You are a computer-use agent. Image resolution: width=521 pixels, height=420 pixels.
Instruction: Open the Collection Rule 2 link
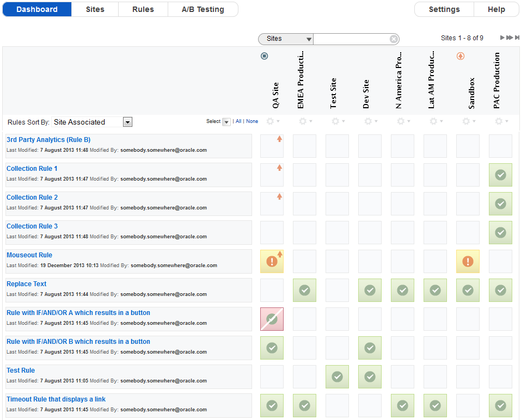tap(32, 197)
